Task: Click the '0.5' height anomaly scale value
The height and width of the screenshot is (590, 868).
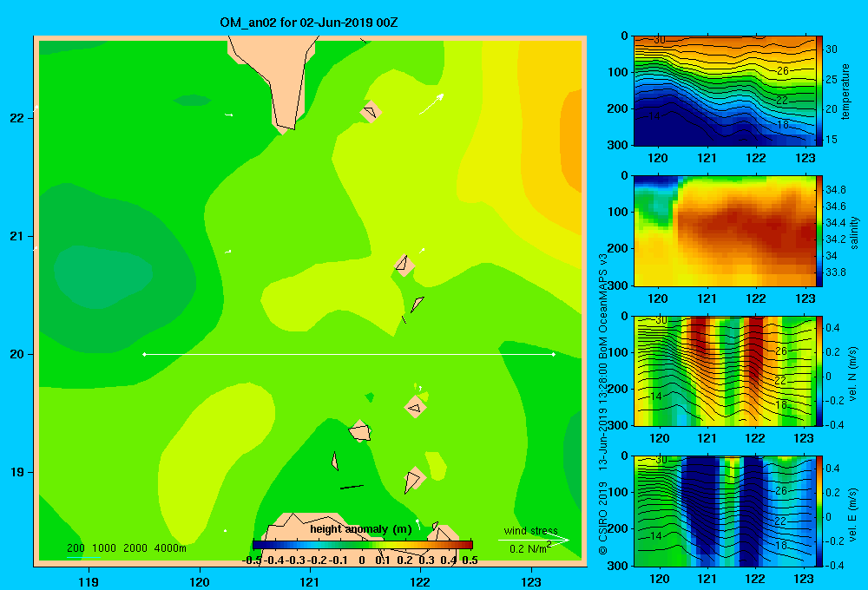Action: coord(470,560)
